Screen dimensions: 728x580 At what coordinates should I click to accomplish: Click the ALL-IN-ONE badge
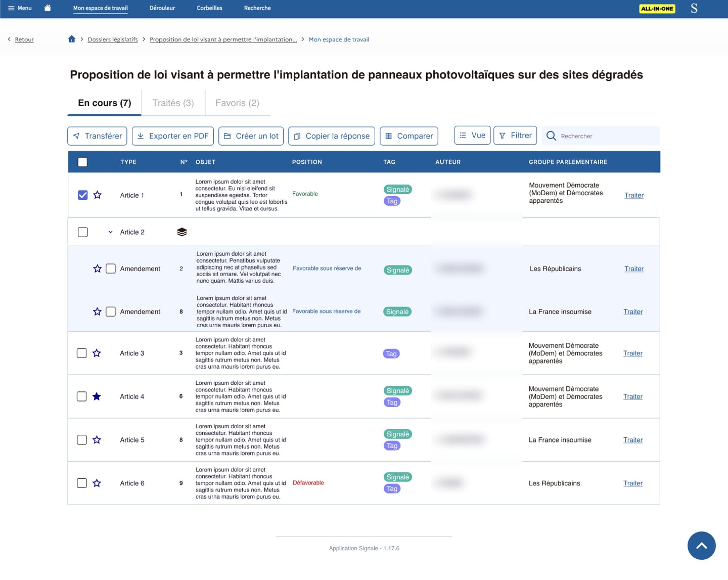657,9
